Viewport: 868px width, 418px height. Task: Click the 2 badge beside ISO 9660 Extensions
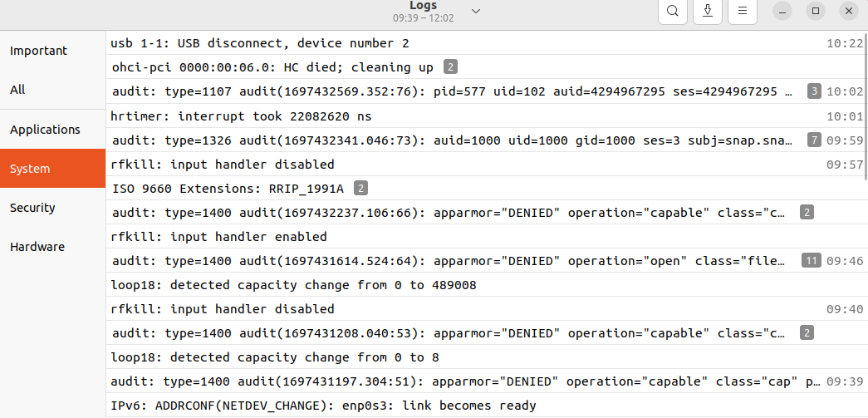pyautogui.click(x=361, y=189)
